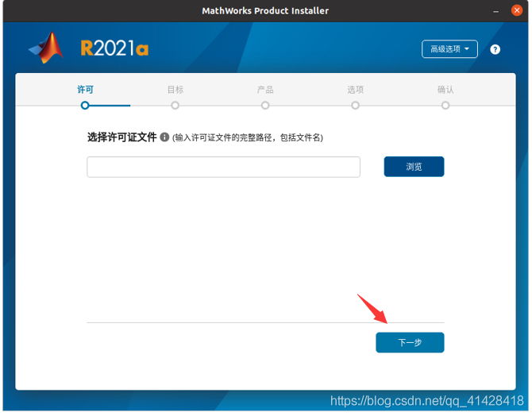Select the 产品 step tab
Image resolution: width=532 pixels, height=416 pixels.
tap(265, 90)
